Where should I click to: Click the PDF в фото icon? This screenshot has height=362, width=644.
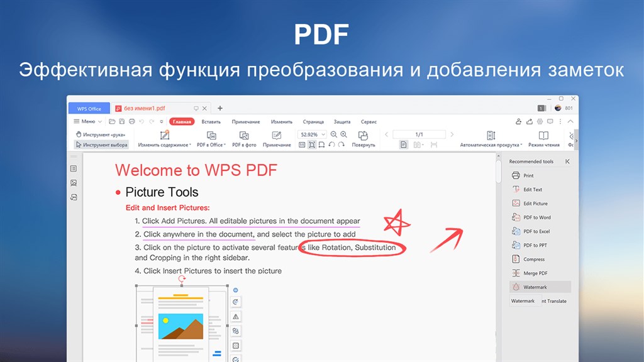(244, 136)
